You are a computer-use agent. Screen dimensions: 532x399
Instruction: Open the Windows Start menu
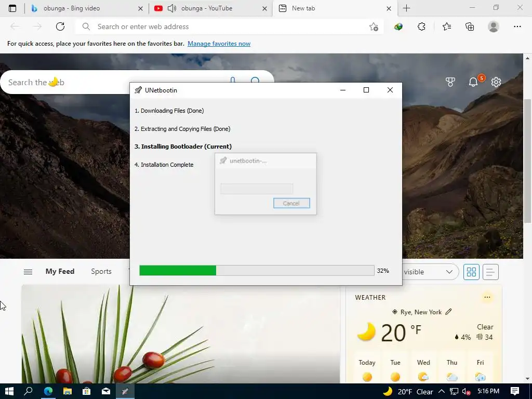(x=9, y=391)
